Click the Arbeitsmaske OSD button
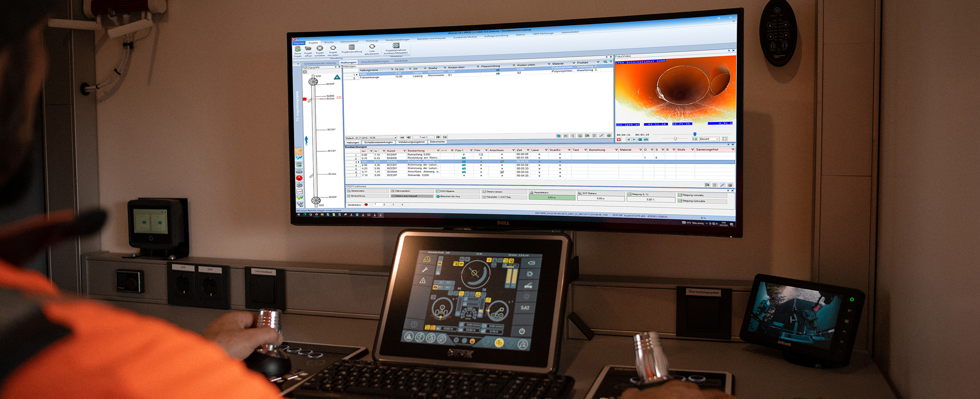 click(367, 191)
